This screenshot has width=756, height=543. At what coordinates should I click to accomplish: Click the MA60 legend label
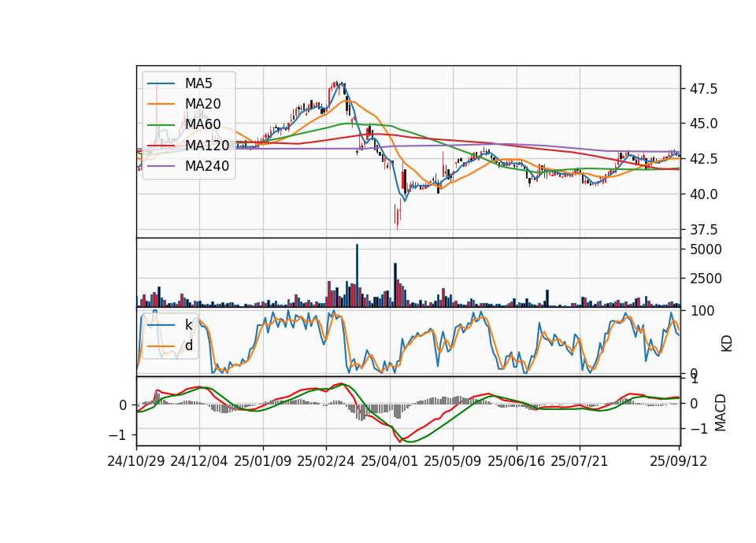[x=202, y=125]
